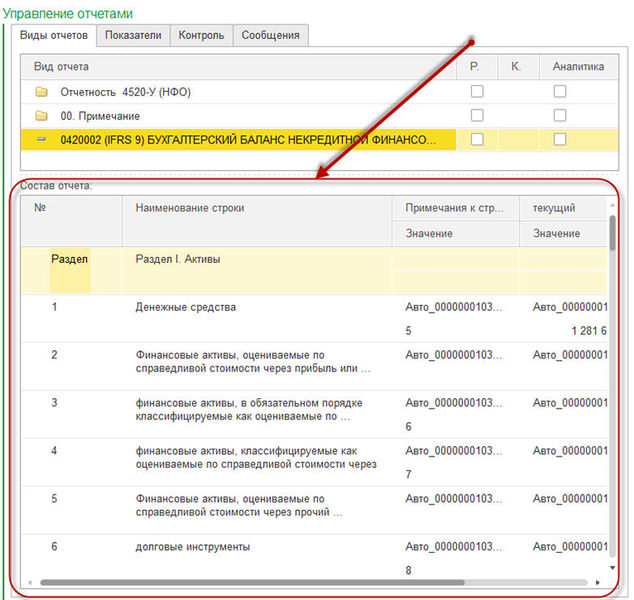The height and width of the screenshot is (600, 634).
Task: Click right arrow of horizontal scrollbar
Action: pos(597,582)
